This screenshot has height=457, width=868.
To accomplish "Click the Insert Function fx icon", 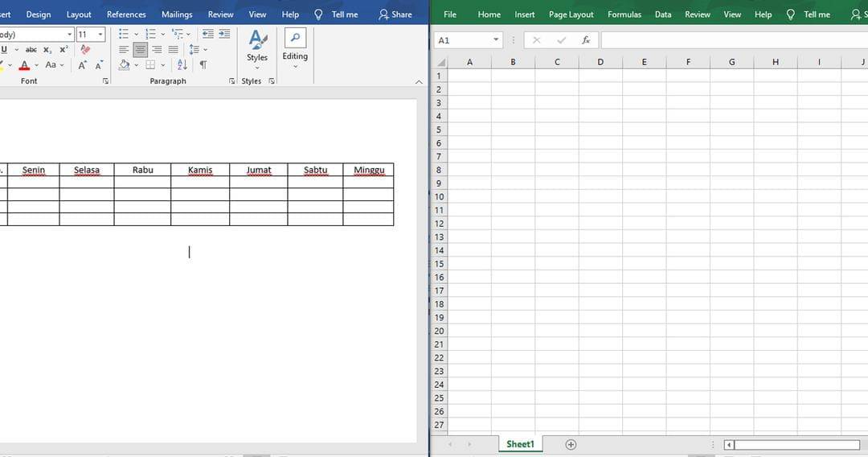I will pyautogui.click(x=586, y=40).
